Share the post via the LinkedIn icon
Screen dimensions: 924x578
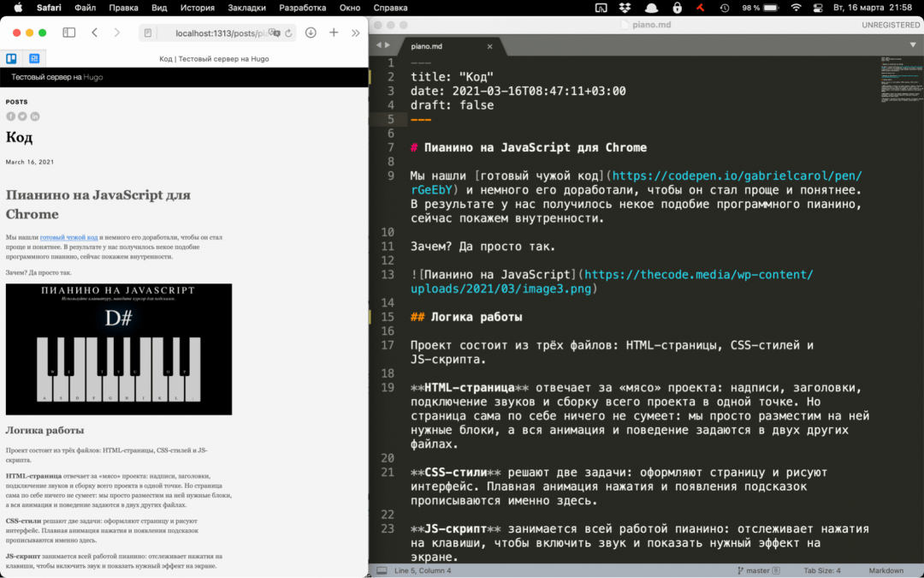(x=35, y=116)
